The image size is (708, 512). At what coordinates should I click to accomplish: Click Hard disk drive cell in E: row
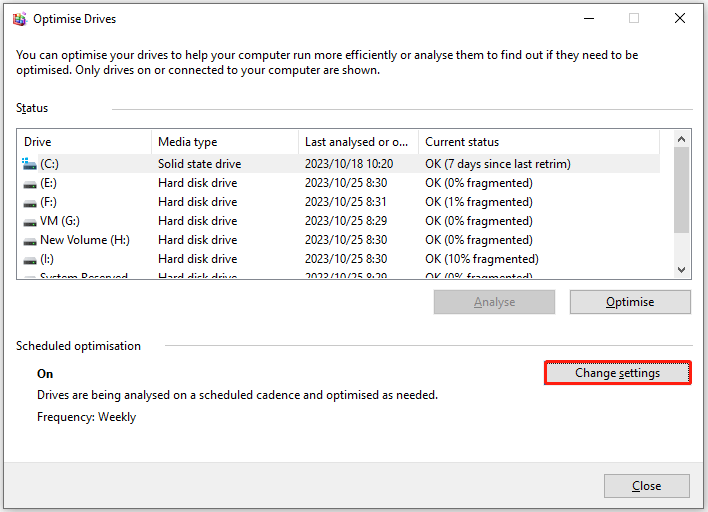pyautogui.click(x=197, y=183)
